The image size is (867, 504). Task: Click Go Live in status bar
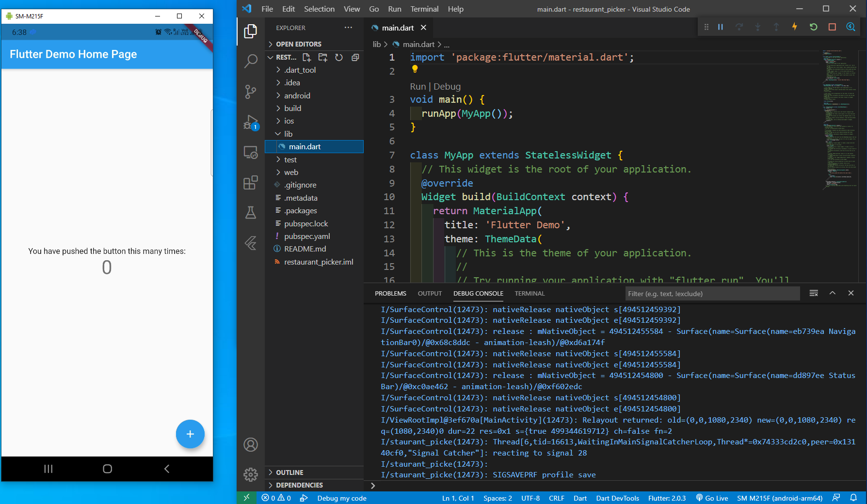pyautogui.click(x=712, y=498)
